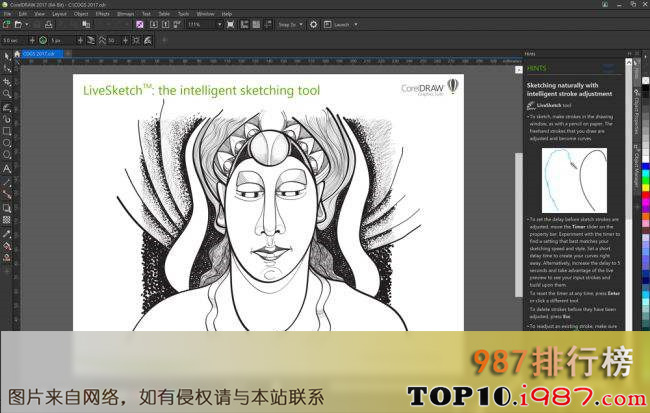Select the Ellipse tool
This screenshot has height=413, width=650.
pyautogui.click(x=7, y=143)
